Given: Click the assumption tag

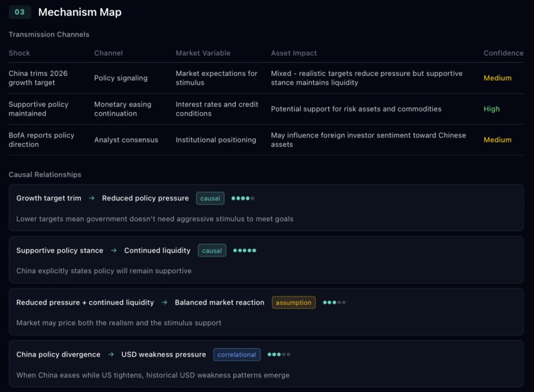Looking at the screenshot, I should pyautogui.click(x=293, y=302).
